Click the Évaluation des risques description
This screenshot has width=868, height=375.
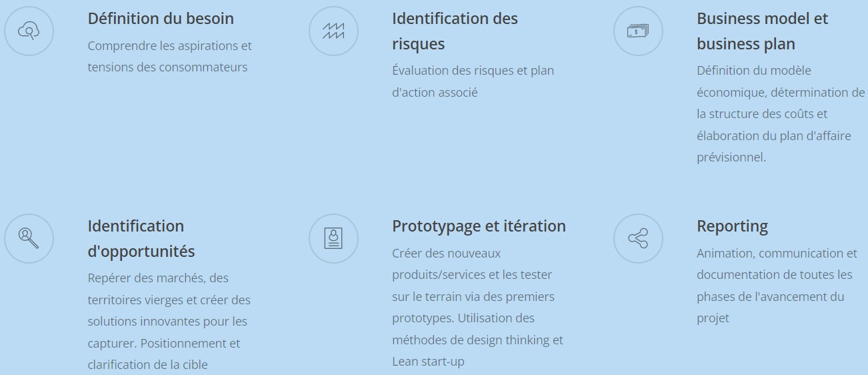click(473, 71)
